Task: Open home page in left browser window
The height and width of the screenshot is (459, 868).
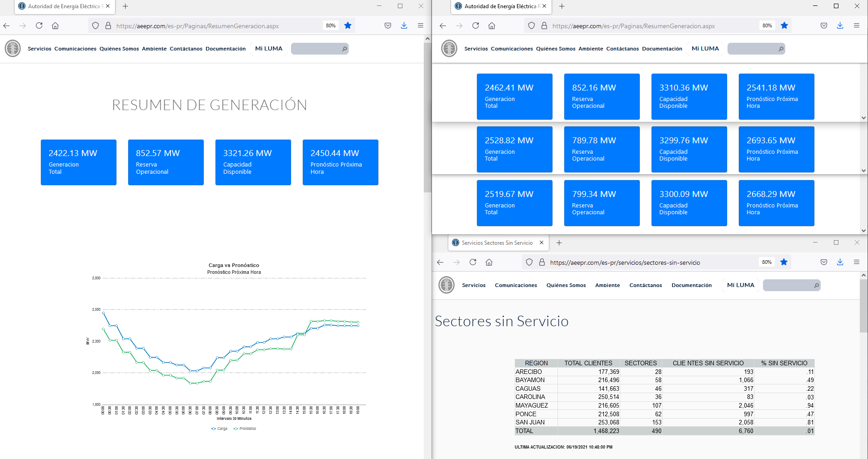Action: click(55, 25)
